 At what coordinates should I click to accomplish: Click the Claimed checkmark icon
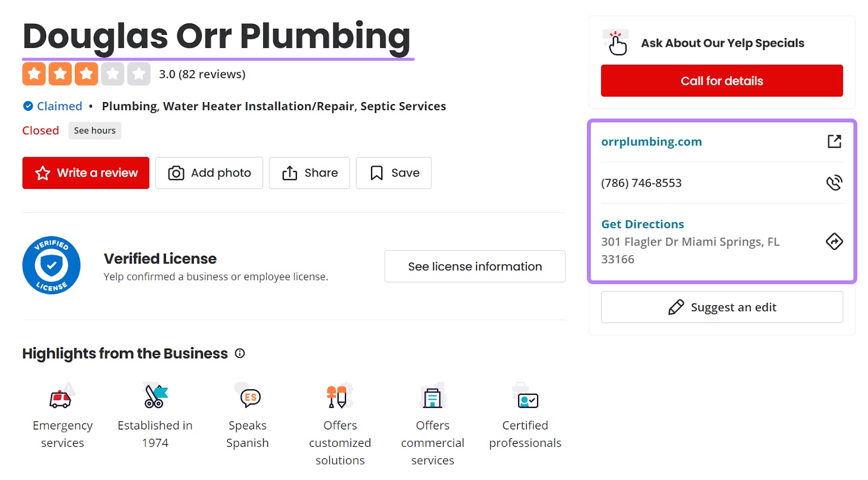[x=28, y=106]
